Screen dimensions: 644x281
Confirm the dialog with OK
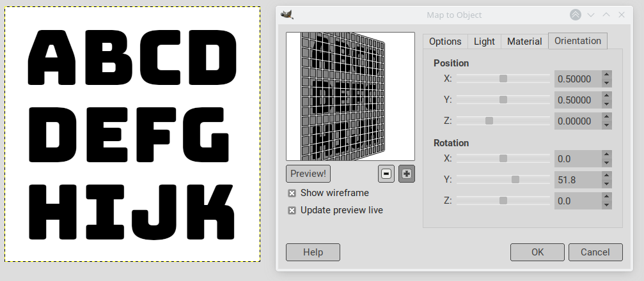(537, 252)
